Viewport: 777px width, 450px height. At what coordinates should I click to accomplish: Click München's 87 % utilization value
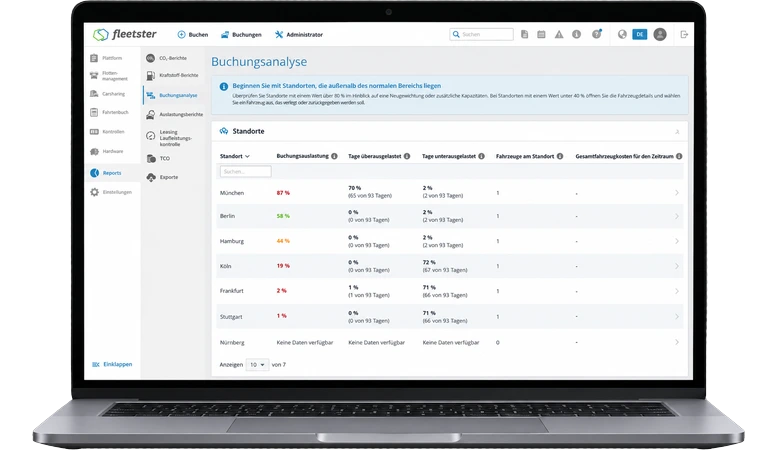coord(283,193)
